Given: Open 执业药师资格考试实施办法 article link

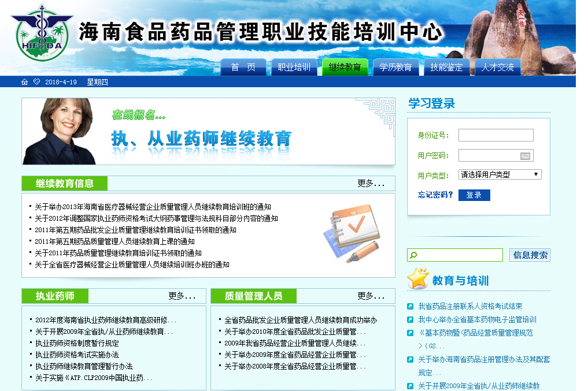Looking at the screenshot, I should (77, 355).
